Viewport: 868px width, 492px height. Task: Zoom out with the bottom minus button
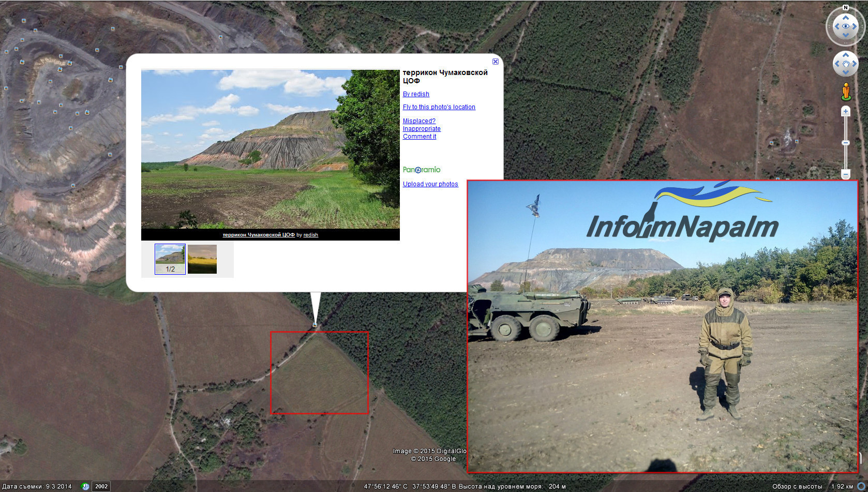coord(846,174)
